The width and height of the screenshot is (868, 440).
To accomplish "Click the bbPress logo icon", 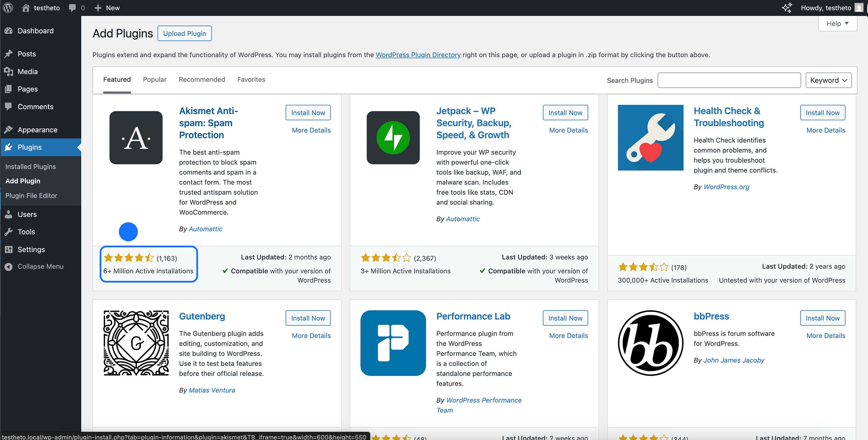I will point(650,343).
